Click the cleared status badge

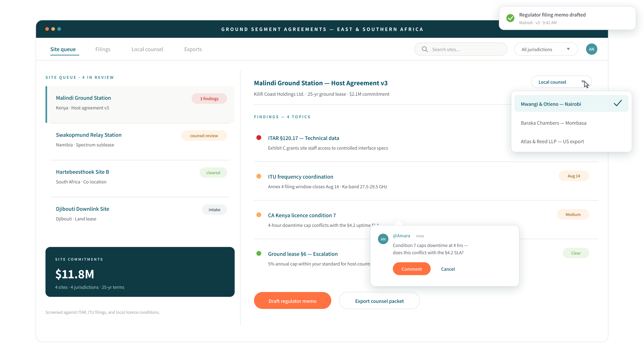(213, 172)
